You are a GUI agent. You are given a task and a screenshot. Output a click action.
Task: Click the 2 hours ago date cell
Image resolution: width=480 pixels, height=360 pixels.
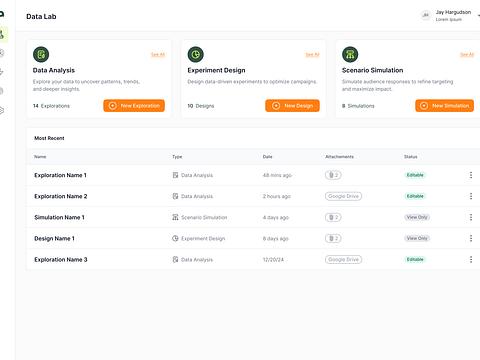277,196
